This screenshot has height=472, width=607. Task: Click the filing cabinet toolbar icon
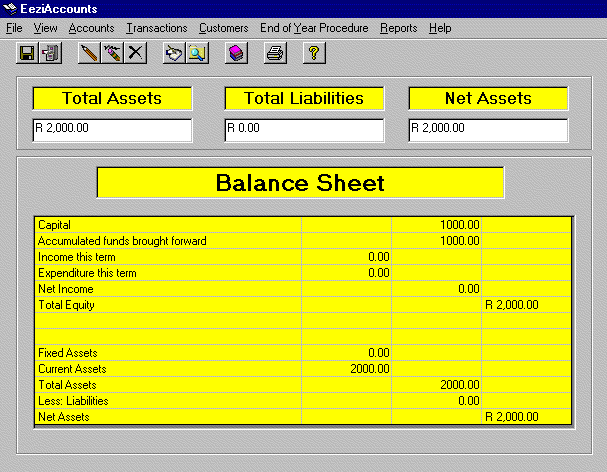[x=50, y=53]
